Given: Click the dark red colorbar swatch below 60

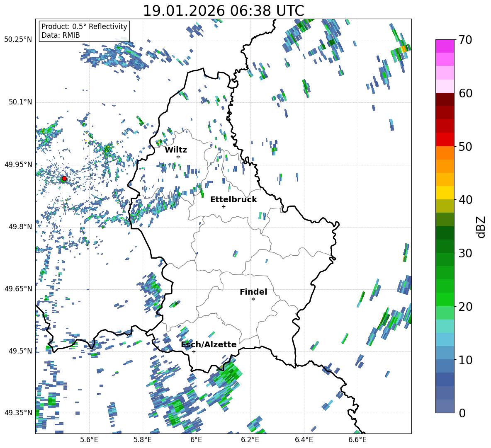Looking at the screenshot, I should 445,99.
